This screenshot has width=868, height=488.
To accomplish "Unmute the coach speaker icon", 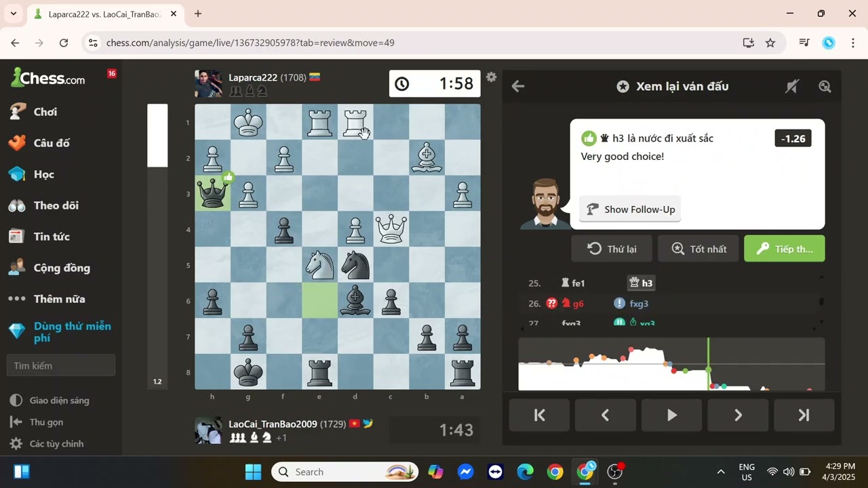I will [x=791, y=86].
